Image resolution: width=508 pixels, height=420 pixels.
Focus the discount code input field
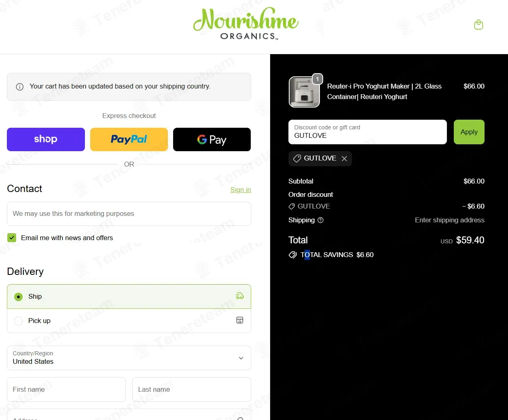[x=368, y=132]
